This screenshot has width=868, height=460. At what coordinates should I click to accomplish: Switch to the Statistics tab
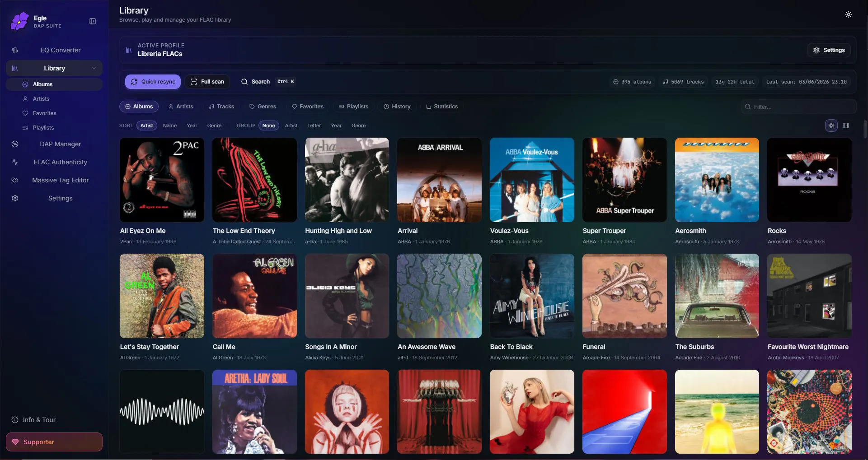pyautogui.click(x=441, y=107)
